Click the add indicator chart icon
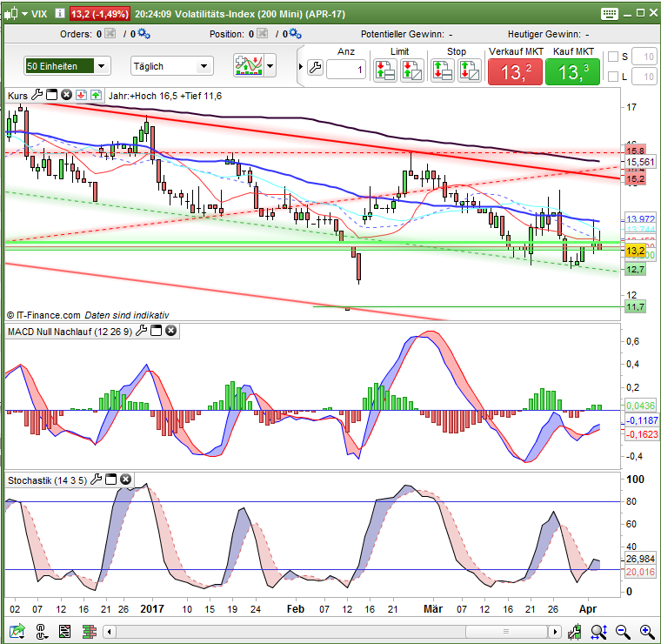This screenshot has width=661, height=644. tap(249, 66)
